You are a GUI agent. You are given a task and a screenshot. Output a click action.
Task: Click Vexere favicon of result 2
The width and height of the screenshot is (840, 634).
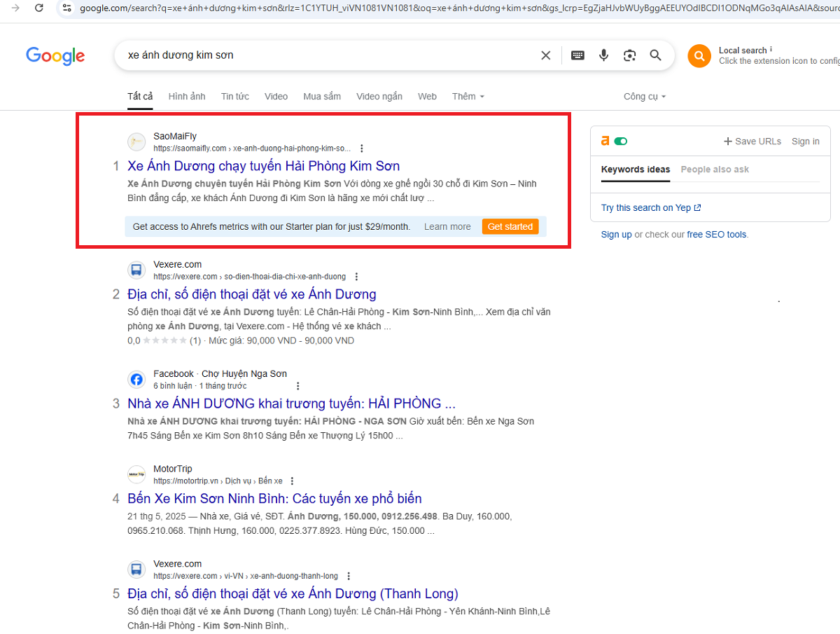click(136, 270)
